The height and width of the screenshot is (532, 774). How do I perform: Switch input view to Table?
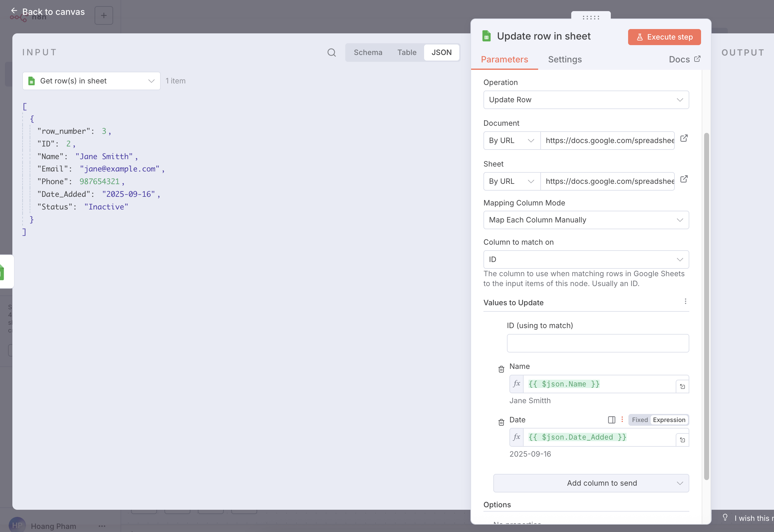(406, 52)
